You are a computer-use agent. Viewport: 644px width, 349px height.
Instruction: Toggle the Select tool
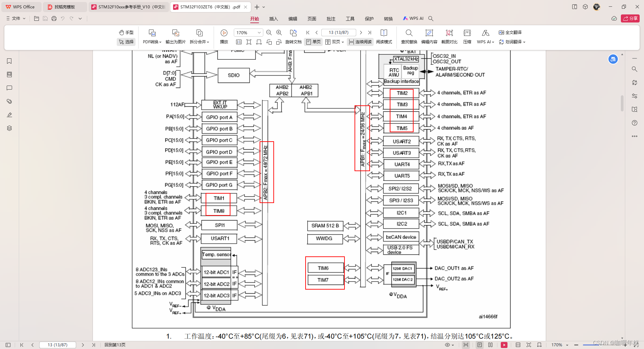click(126, 42)
